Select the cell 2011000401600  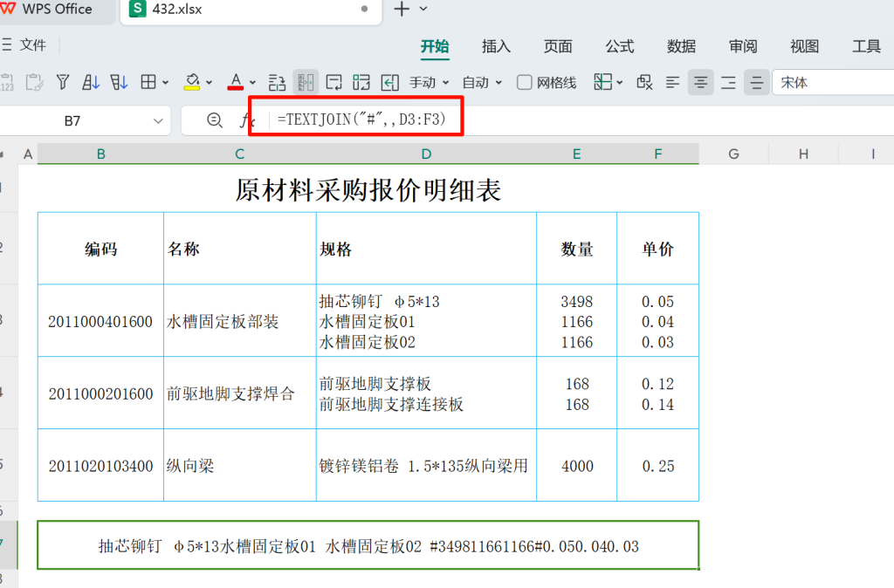pos(100,321)
